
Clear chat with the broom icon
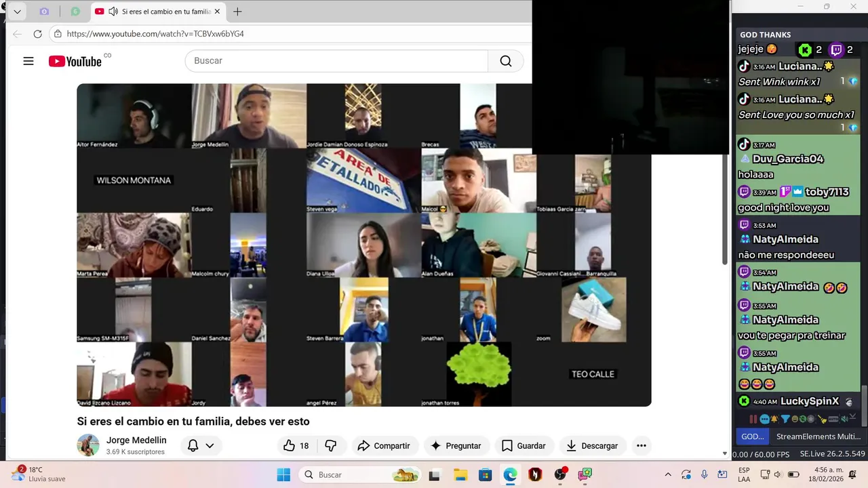tap(823, 420)
